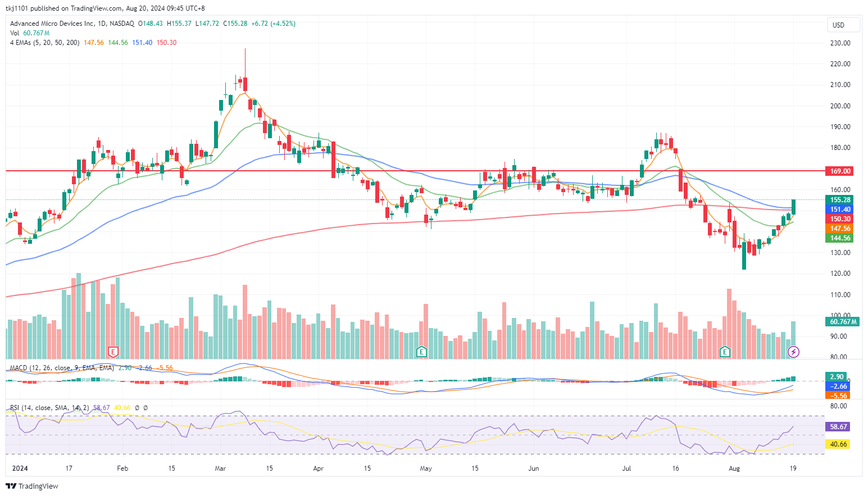The image size is (868, 496).
Task: Click the purple 58.67 RSI axis label
Action: click(x=838, y=427)
